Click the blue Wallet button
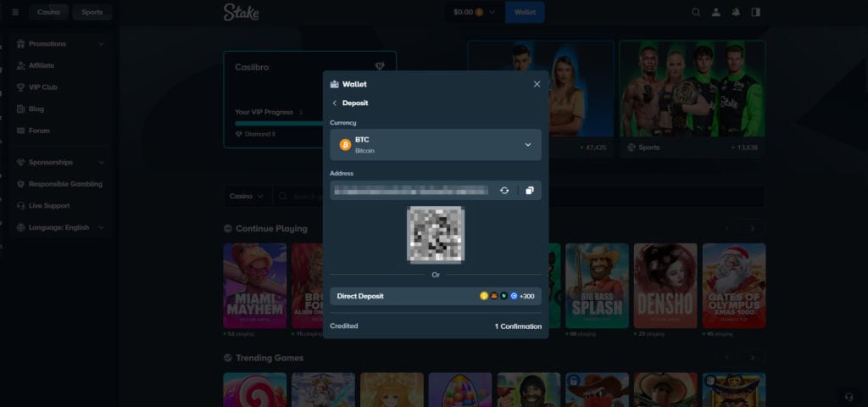Screen dimensions: 868x407 pos(525,12)
